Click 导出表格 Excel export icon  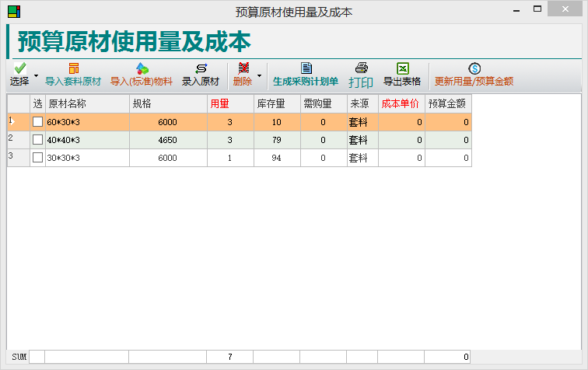pyautogui.click(x=402, y=68)
